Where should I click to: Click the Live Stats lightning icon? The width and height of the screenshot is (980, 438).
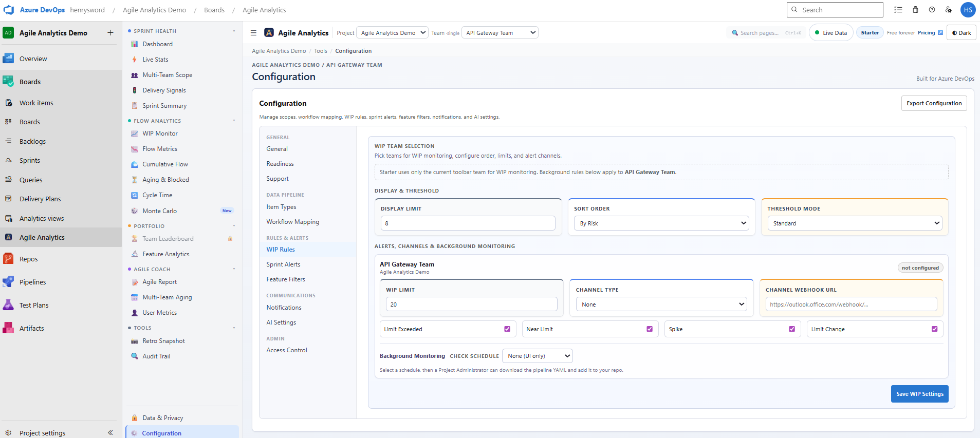135,60
